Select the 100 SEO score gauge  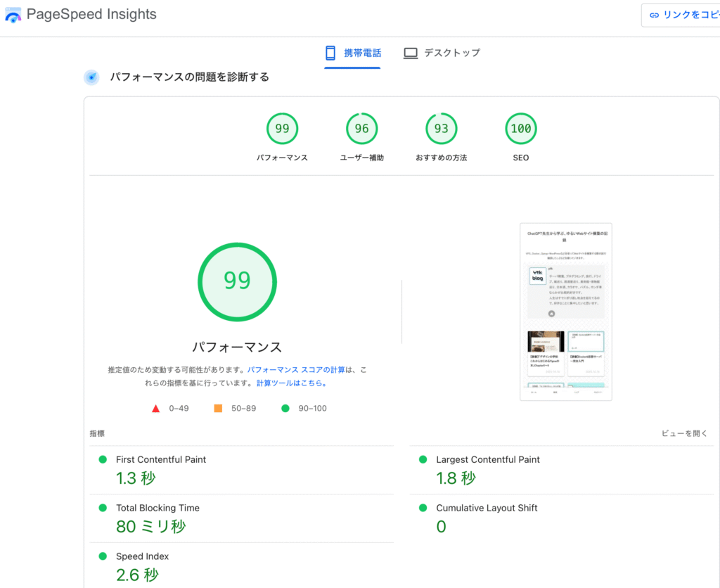520,129
